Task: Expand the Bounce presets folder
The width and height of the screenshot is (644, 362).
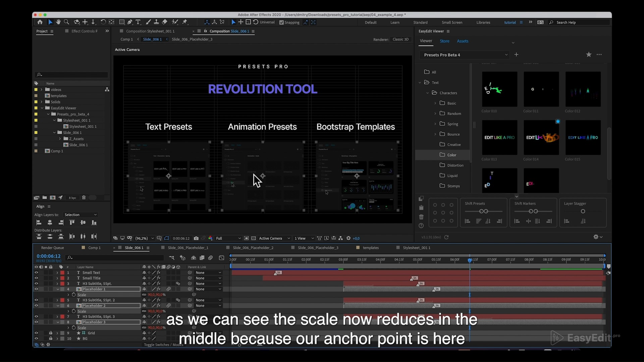Action: coord(435,134)
